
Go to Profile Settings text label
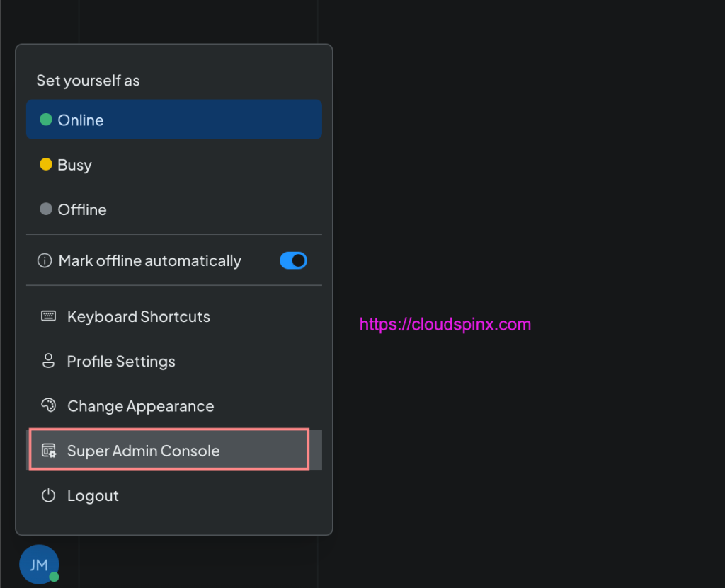pos(121,361)
